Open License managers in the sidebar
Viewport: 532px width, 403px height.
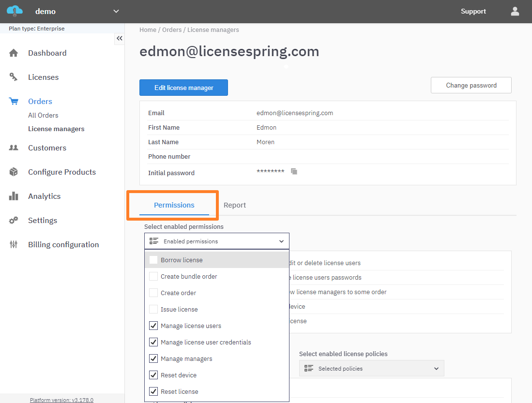point(56,129)
